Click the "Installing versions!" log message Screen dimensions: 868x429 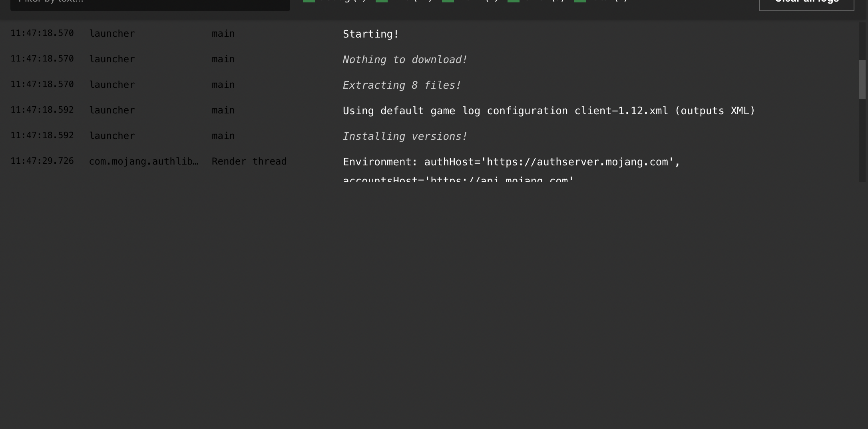click(405, 137)
